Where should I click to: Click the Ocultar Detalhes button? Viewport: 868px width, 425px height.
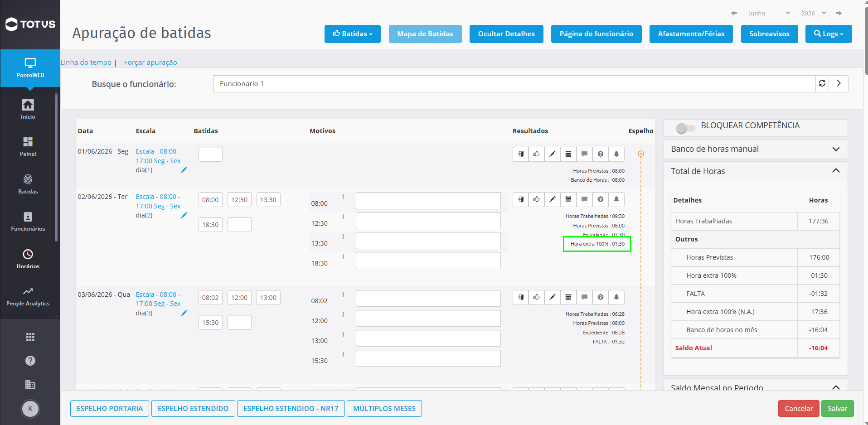(506, 34)
